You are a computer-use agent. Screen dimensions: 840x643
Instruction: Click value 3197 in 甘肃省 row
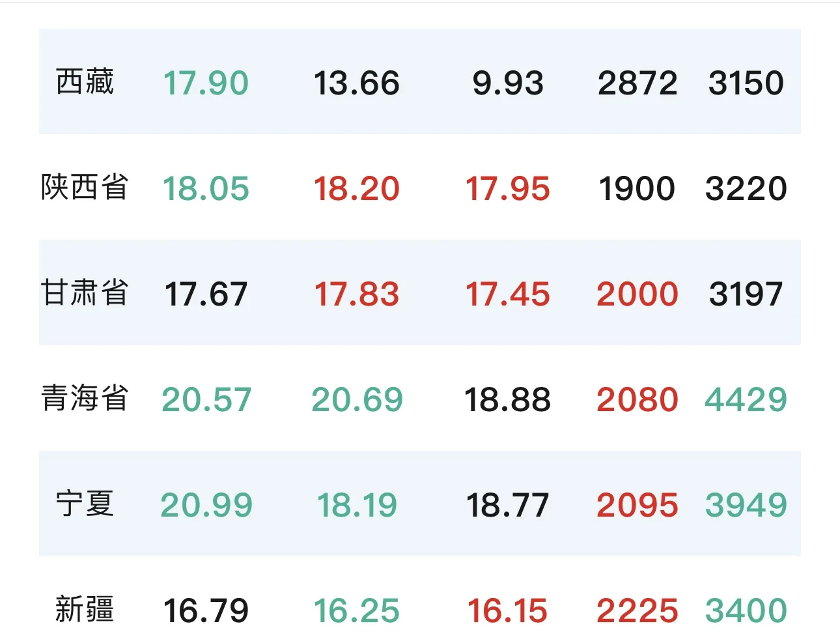[746, 294]
